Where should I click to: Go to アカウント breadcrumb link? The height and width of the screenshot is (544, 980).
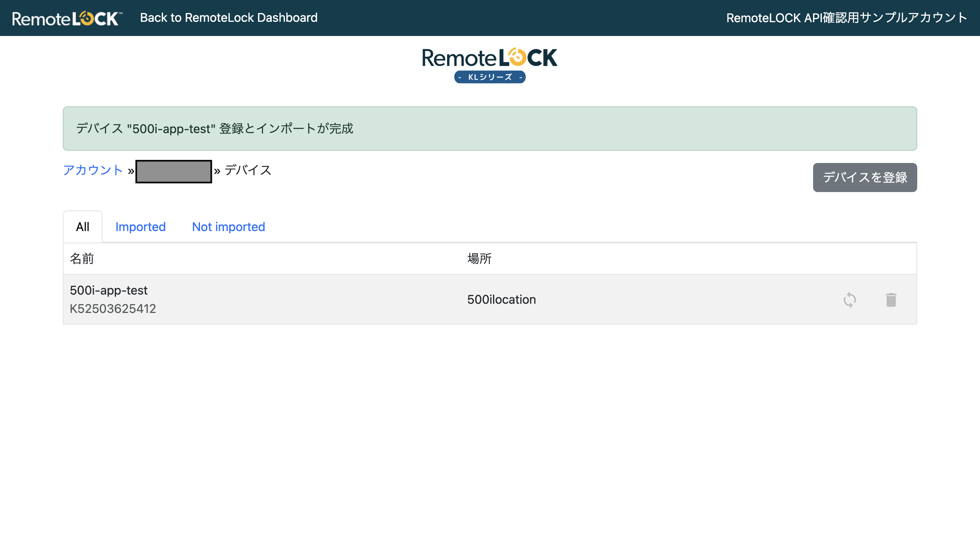(x=93, y=170)
